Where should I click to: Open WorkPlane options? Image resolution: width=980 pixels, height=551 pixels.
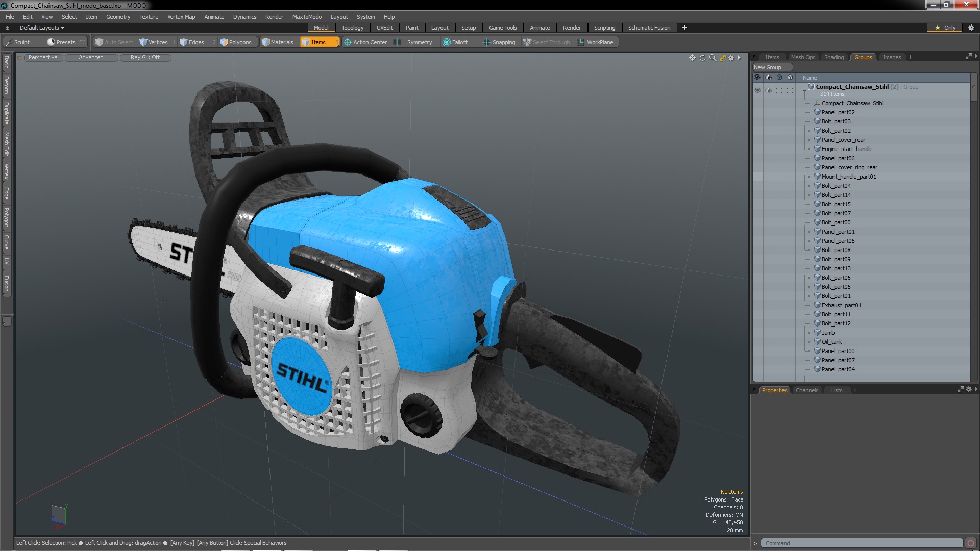(596, 42)
